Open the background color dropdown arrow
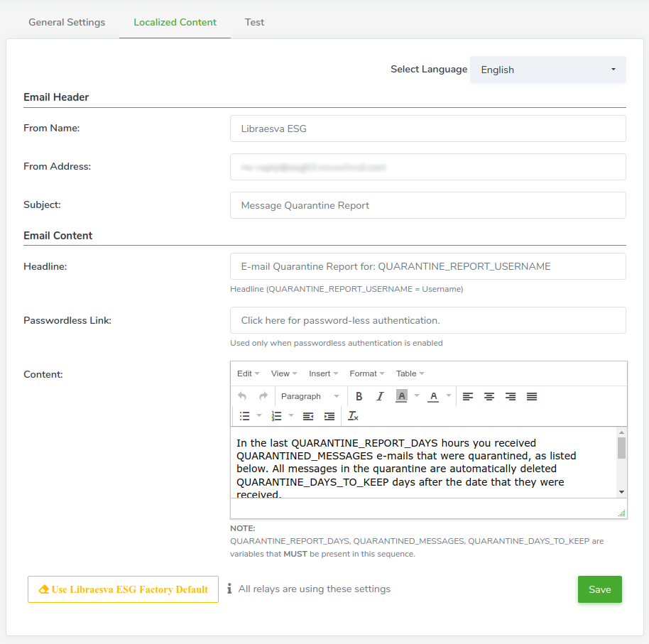649x644 pixels. pos(417,395)
